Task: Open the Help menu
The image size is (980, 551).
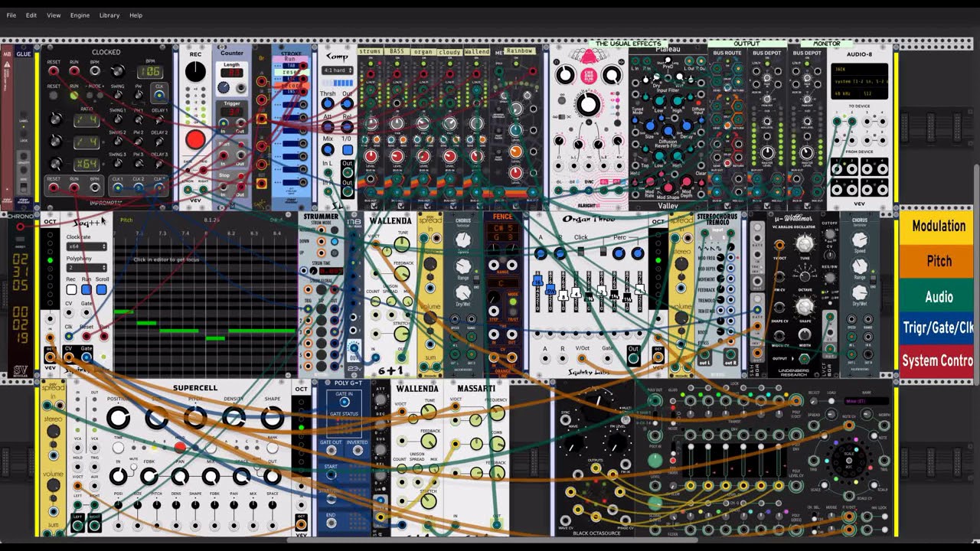Action: point(136,15)
